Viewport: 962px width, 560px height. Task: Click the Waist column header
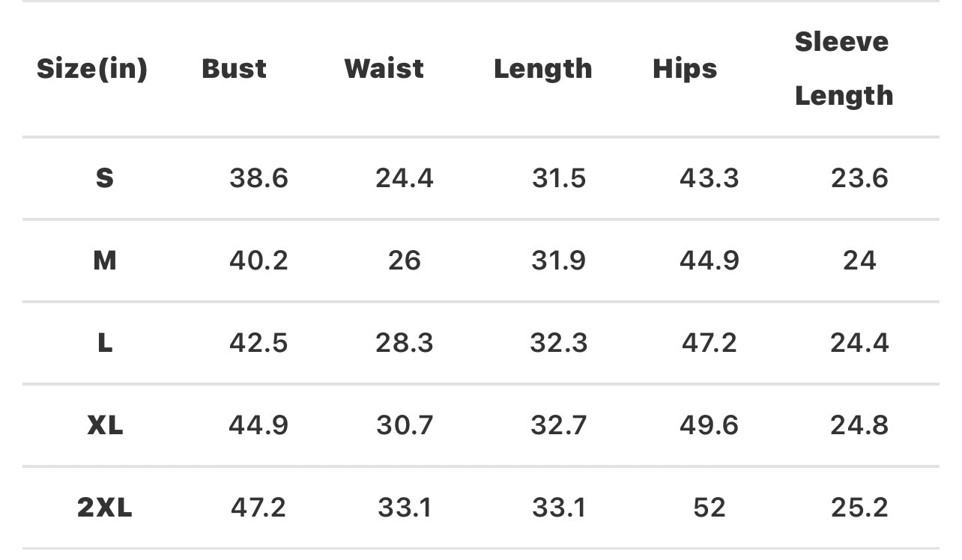(x=384, y=69)
